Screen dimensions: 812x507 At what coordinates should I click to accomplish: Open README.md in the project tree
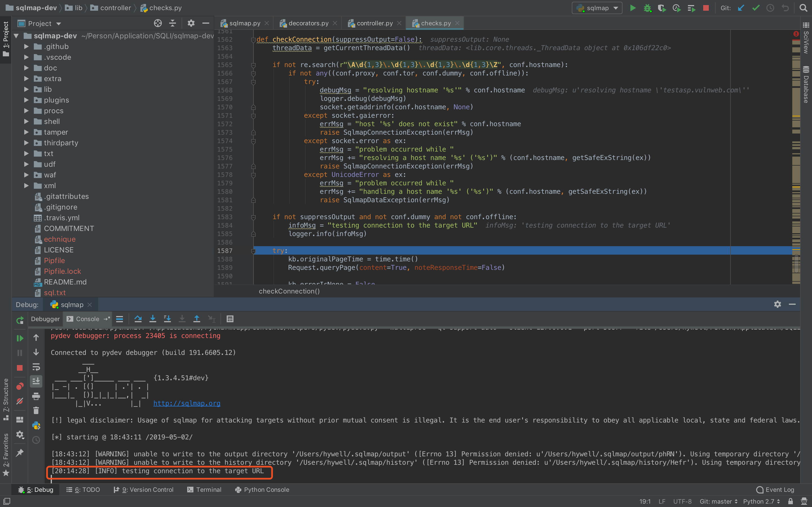coord(65,282)
